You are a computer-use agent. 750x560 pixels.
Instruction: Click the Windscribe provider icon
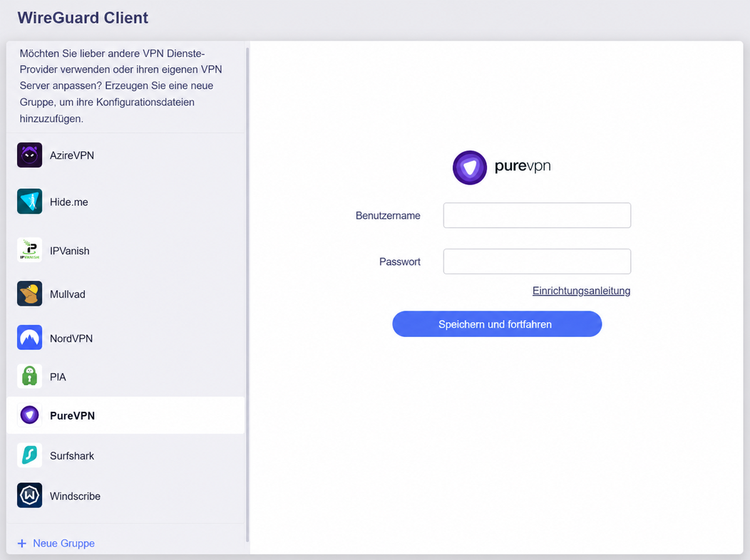coord(30,495)
